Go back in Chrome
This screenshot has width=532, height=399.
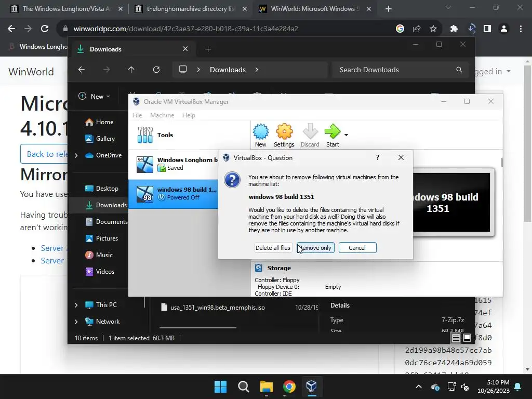11,29
